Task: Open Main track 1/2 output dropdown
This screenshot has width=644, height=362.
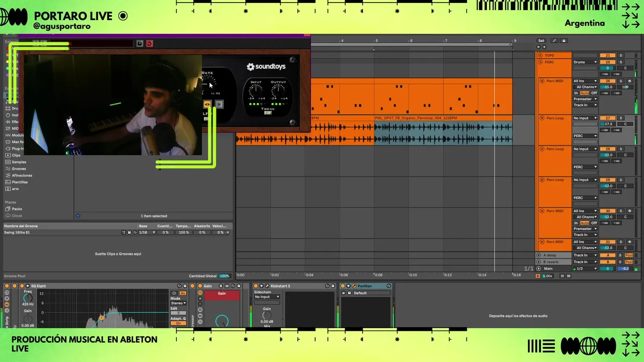Action: click(586, 268)
